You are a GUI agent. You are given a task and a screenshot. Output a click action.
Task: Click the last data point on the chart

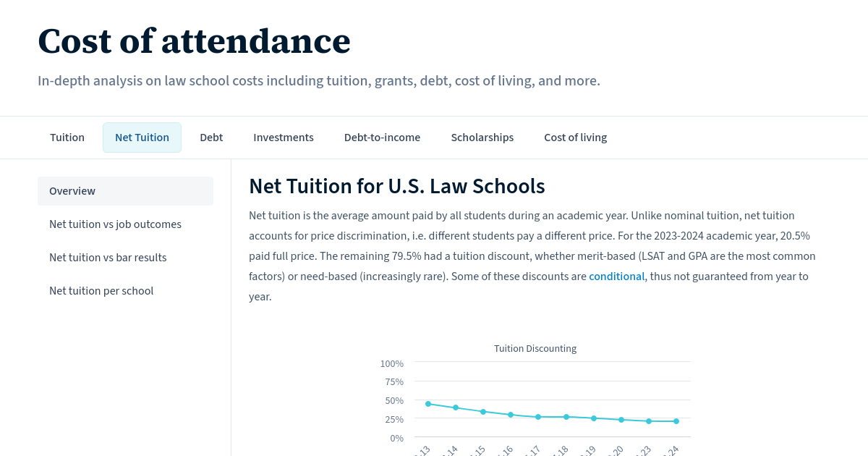pyautogui.click(x=676, y=421)
